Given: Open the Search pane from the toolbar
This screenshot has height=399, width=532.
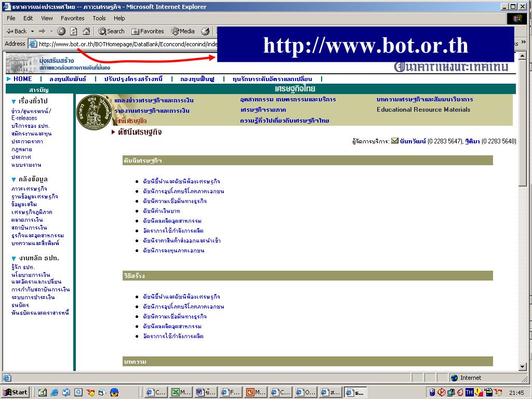Looking at the screenshot, I should point(111,31).
